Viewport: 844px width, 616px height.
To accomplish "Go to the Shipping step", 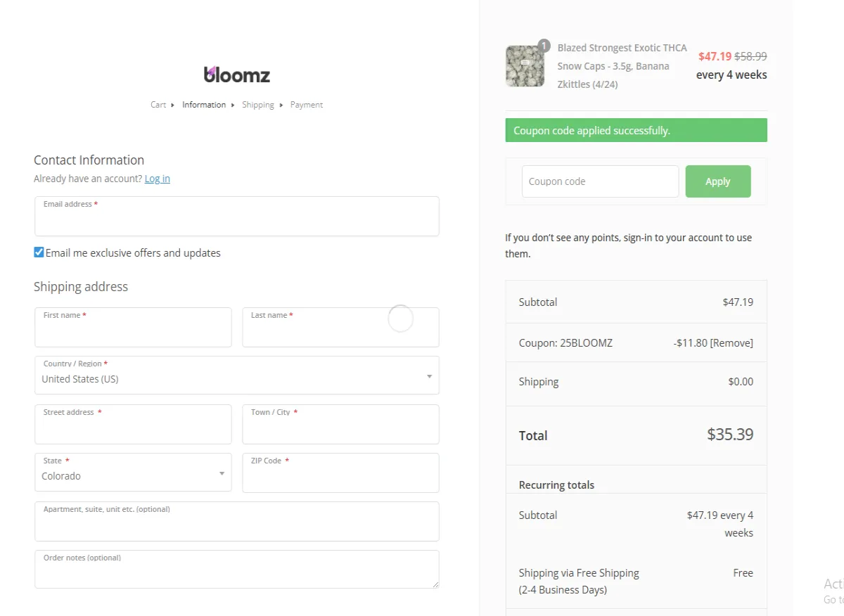I will pos(257,104).
